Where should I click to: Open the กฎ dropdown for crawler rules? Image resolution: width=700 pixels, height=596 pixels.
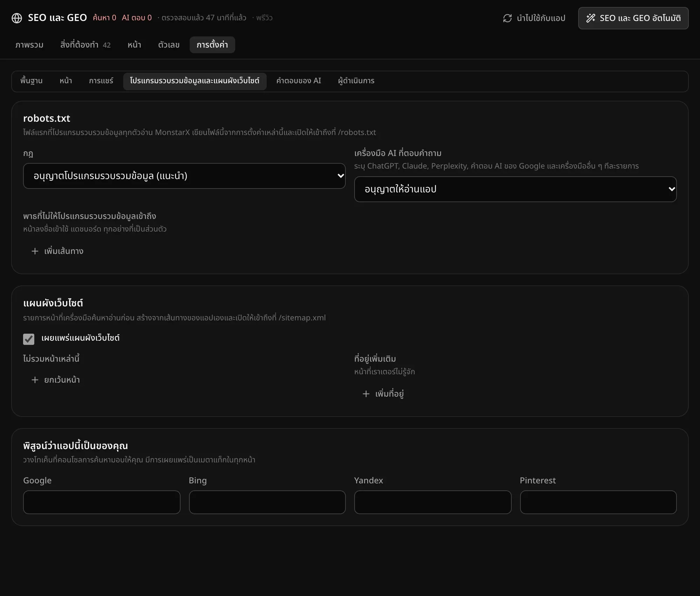(x=184, y=176)
